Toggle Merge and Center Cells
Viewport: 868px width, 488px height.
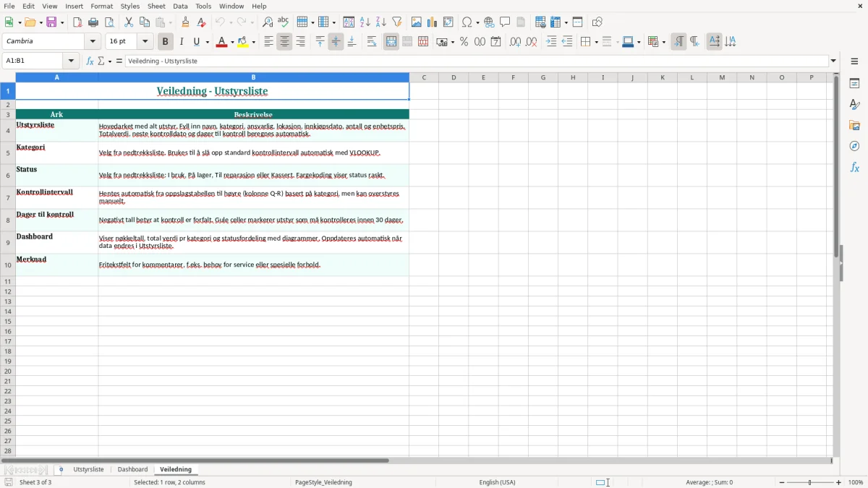coord(391,42)
